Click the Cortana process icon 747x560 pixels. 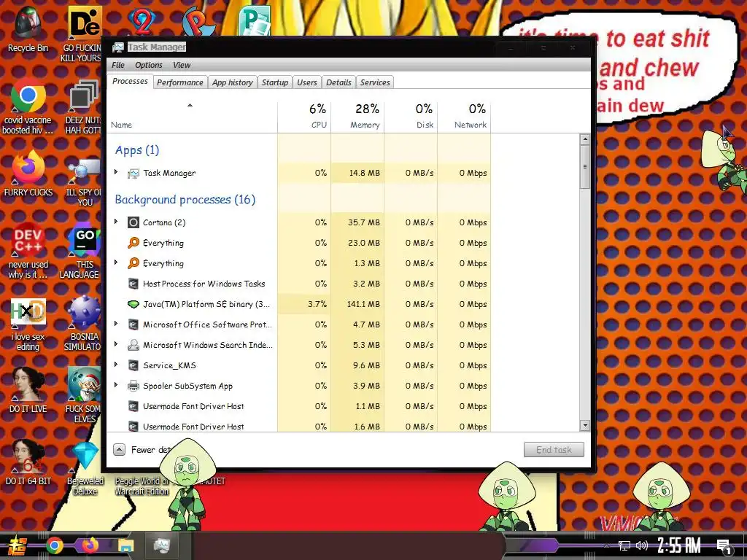click(x=133, y=222)
